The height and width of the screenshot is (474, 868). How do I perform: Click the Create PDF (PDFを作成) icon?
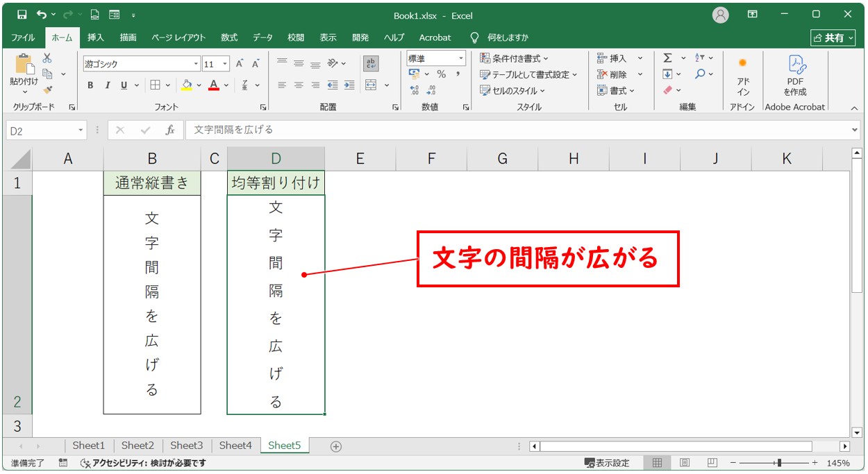coord(795,76)
